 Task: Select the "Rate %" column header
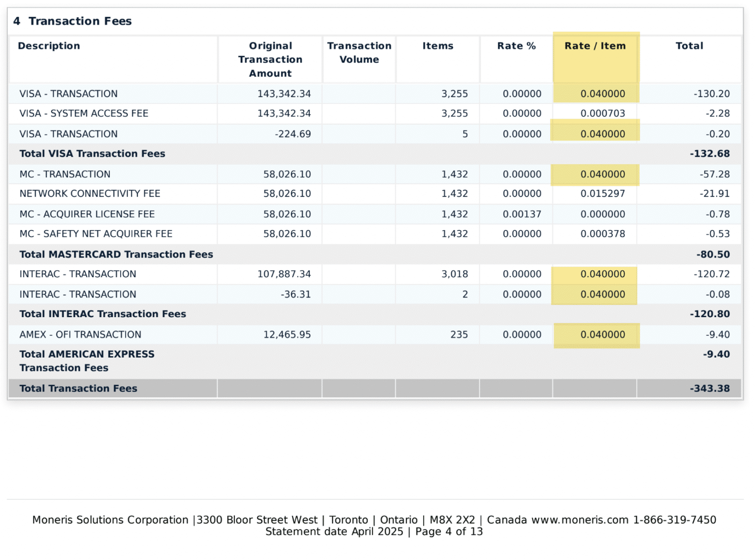tap(516, 46)
